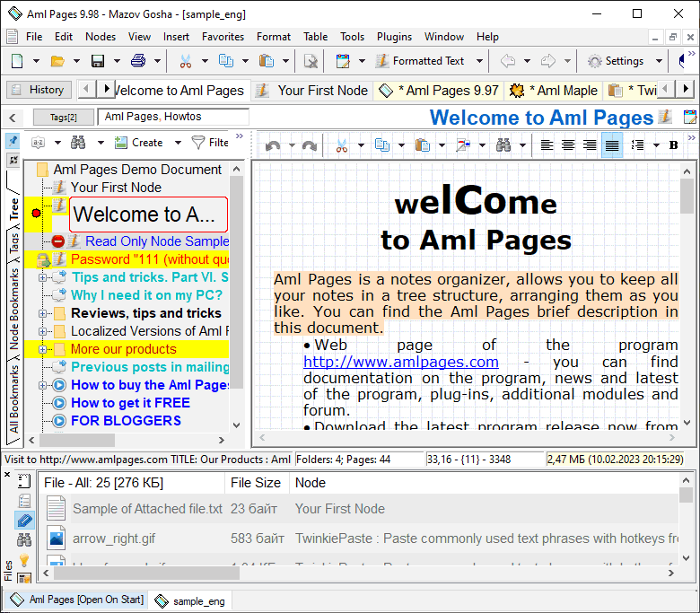Click the Tags[2] button
The width and height of the screenshot is (700, 613).
pos(64,118)
